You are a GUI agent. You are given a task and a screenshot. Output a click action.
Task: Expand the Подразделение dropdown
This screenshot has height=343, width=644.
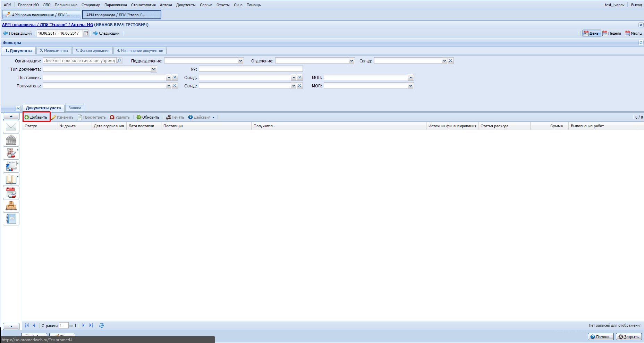241,61
